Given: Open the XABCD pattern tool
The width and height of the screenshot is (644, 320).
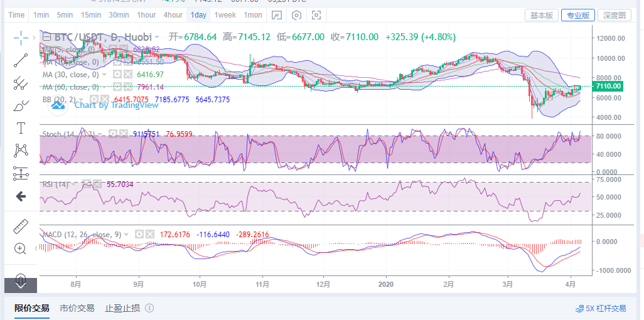Looking at the screenshot, I should [21, 151].
